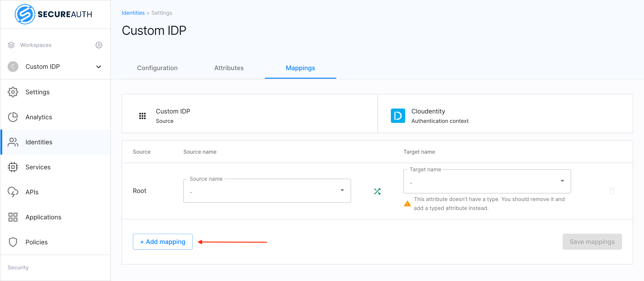Click the Services chip icon
This screenshot has width=644, height=281.
click(13, 167)
